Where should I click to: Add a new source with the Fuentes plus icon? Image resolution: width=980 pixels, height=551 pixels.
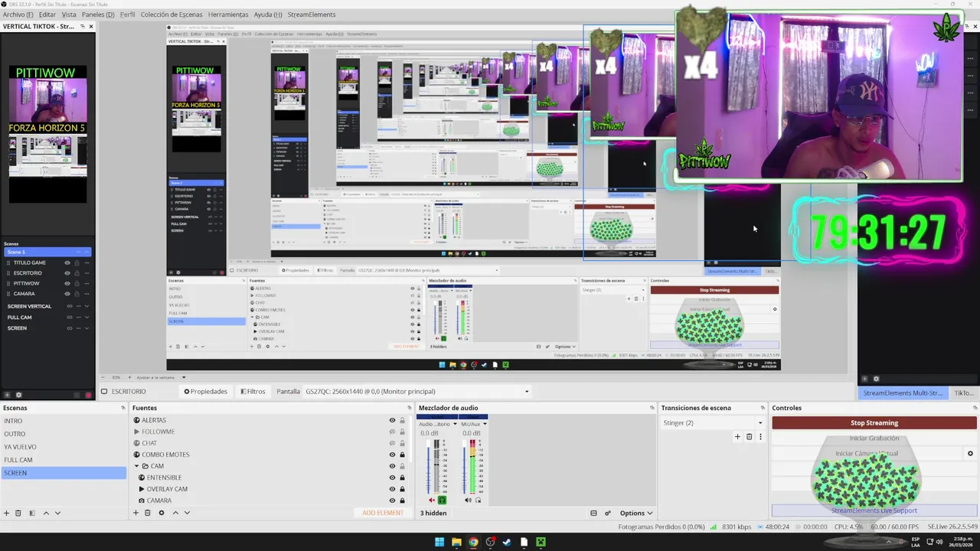pos(136,513)
